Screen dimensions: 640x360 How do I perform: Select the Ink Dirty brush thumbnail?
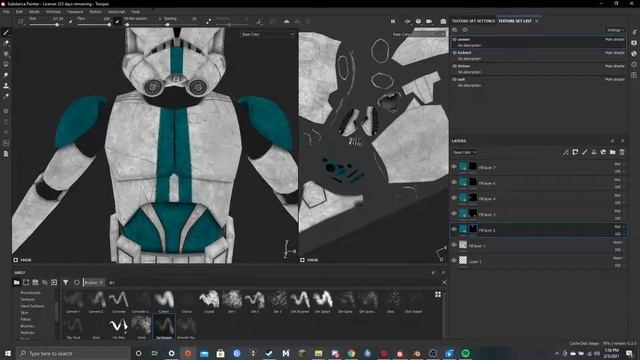pyautogui.click(x=119, y=328)
